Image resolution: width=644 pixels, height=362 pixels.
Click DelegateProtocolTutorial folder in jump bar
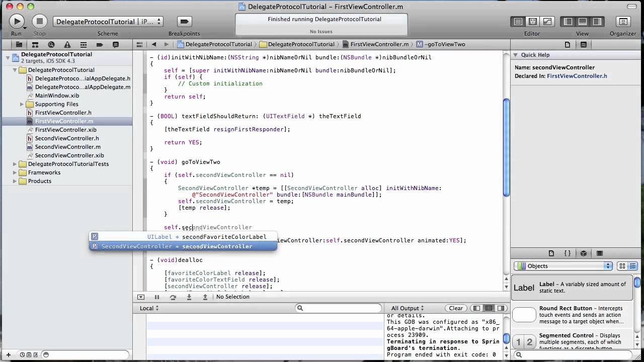[297, 44]
